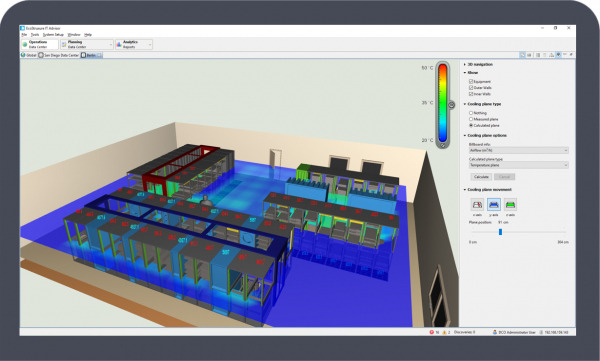This screenshot has width=600, height=361.
Task: Click the handle on the temperature scale
Action: coord(452,105)
